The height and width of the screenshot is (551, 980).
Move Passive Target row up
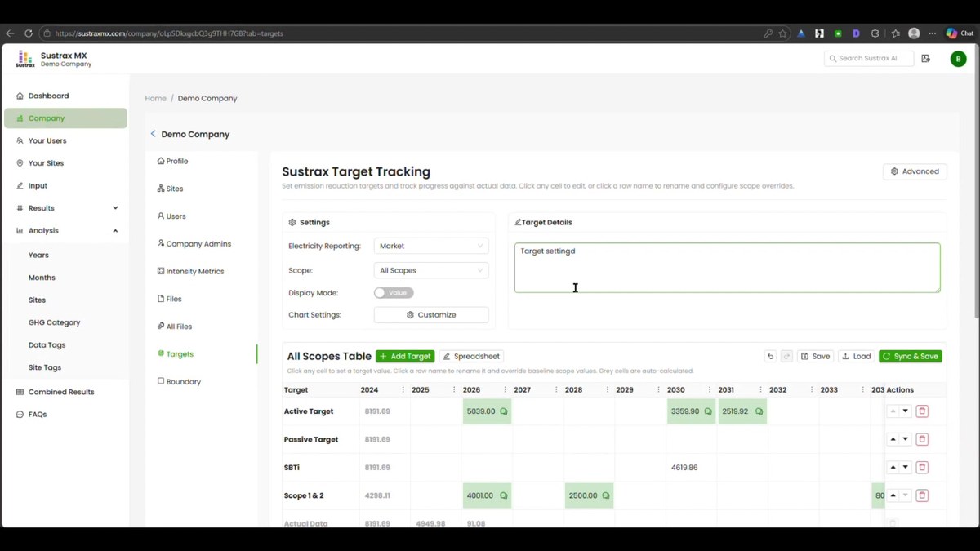coord(893,439)
